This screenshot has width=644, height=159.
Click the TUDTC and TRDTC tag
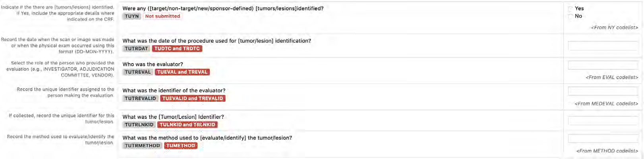click(x=177, y=48)
